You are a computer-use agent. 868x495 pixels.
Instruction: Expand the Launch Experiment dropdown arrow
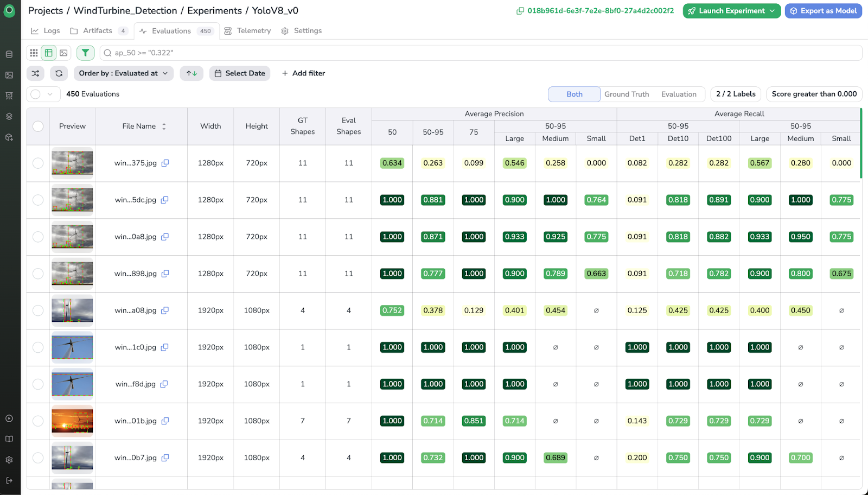[772, 11]
